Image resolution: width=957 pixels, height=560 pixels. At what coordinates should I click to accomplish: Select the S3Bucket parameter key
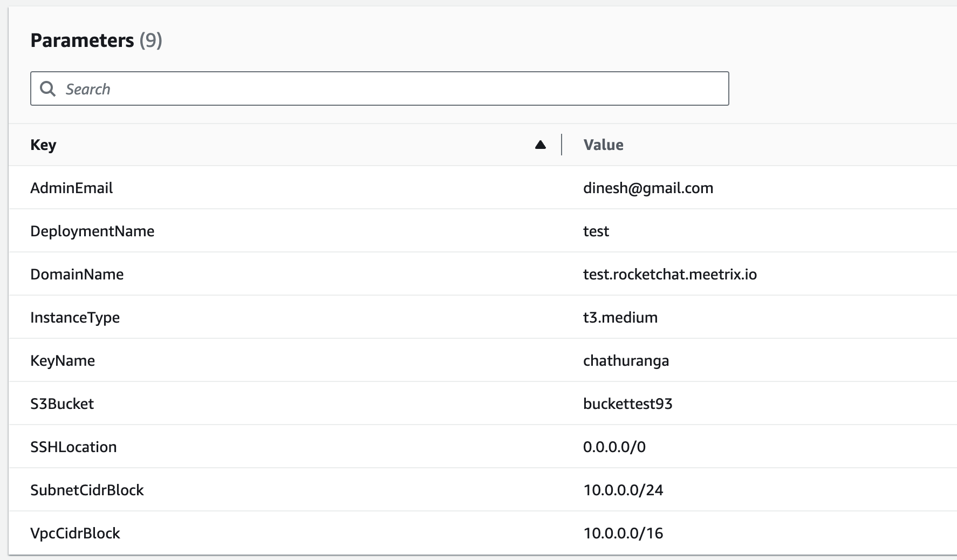point(62,404)
